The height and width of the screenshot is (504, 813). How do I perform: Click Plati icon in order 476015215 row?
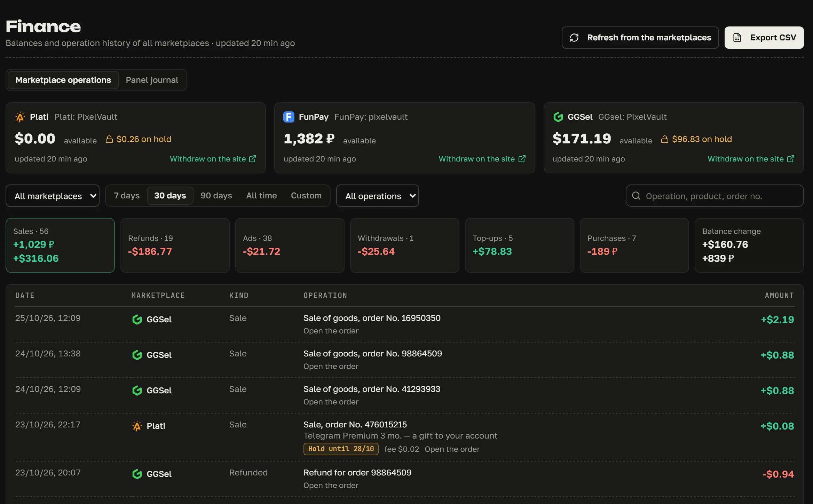[137, 426]
